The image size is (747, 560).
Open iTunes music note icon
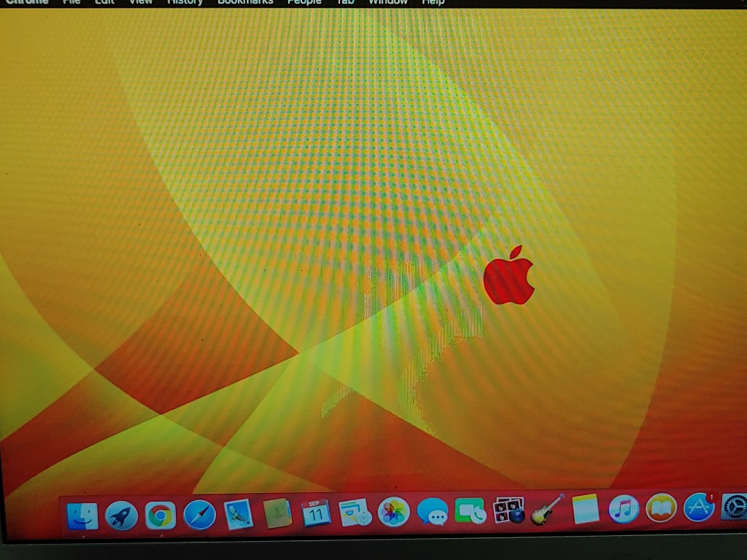click(624, 508)
